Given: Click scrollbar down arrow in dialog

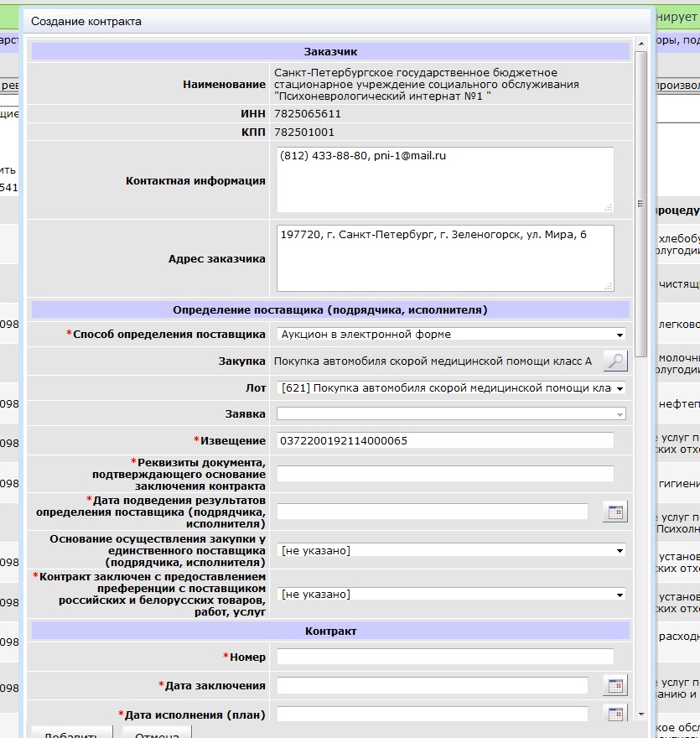Looking at the screenshot, I should [x=641, y=715].
